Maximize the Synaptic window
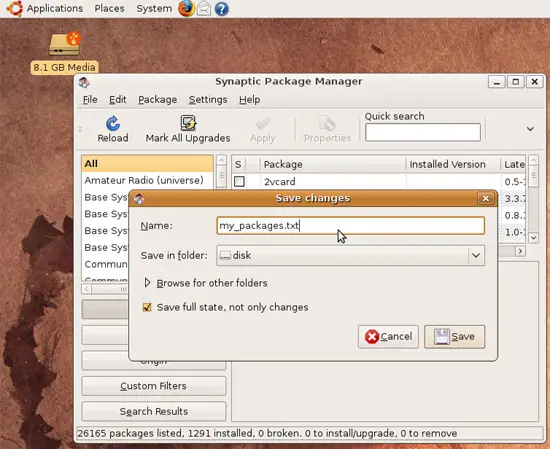The image size is (550, 449). pos(516,82)
